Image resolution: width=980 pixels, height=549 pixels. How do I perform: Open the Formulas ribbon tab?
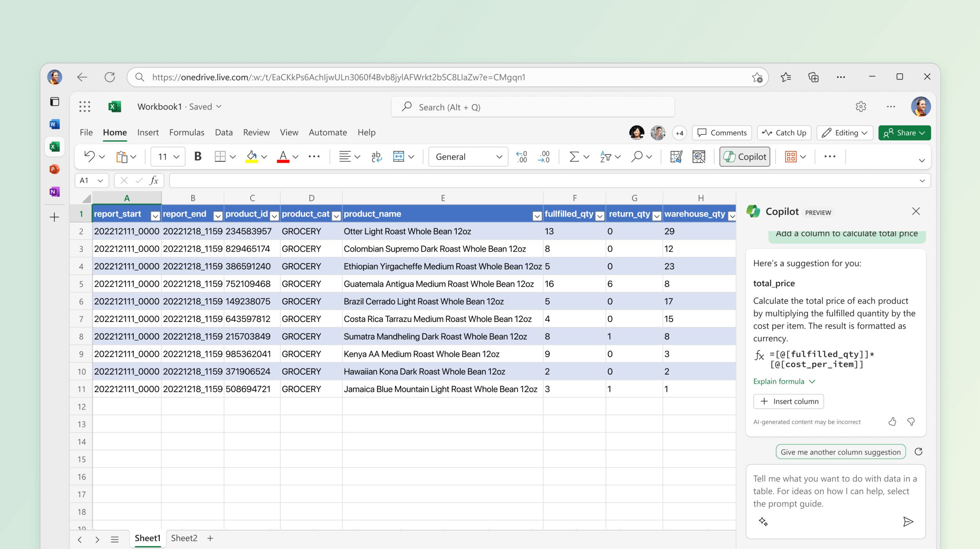187,132
